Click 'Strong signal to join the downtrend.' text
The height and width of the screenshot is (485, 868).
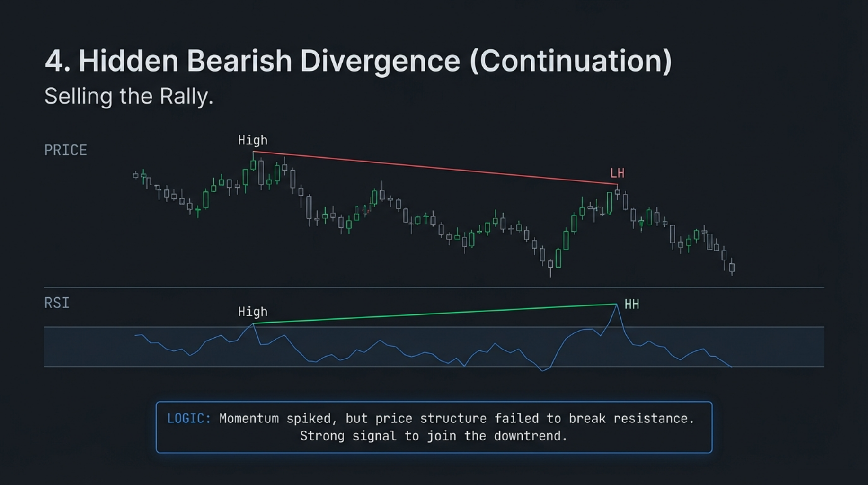click(x=434, y=436)
